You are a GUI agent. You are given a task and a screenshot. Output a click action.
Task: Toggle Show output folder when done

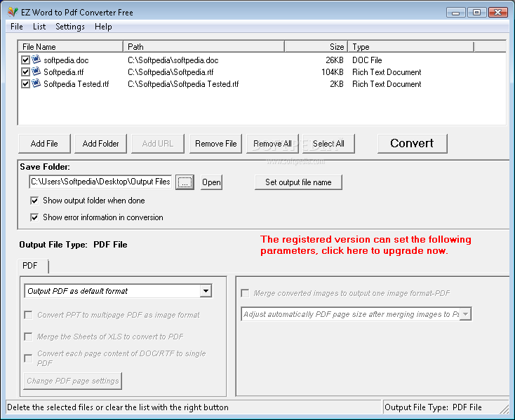[x=34, y=201]
